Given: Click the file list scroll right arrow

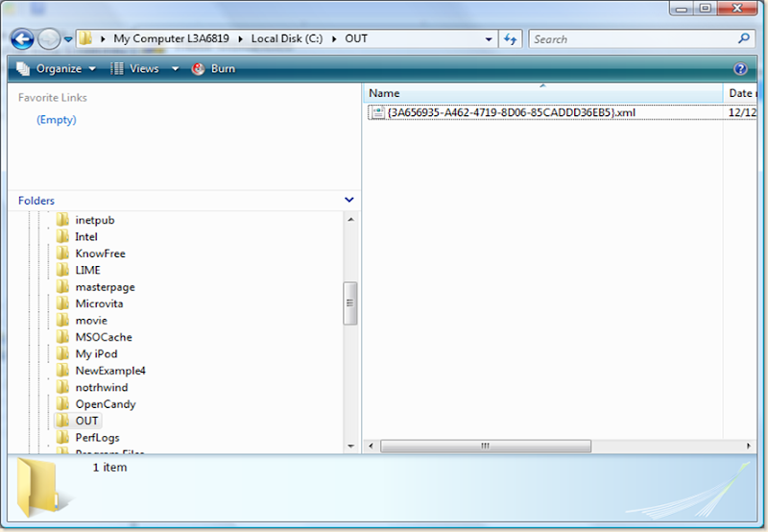Looking at the screenshot, I should (x=749, y=446).
